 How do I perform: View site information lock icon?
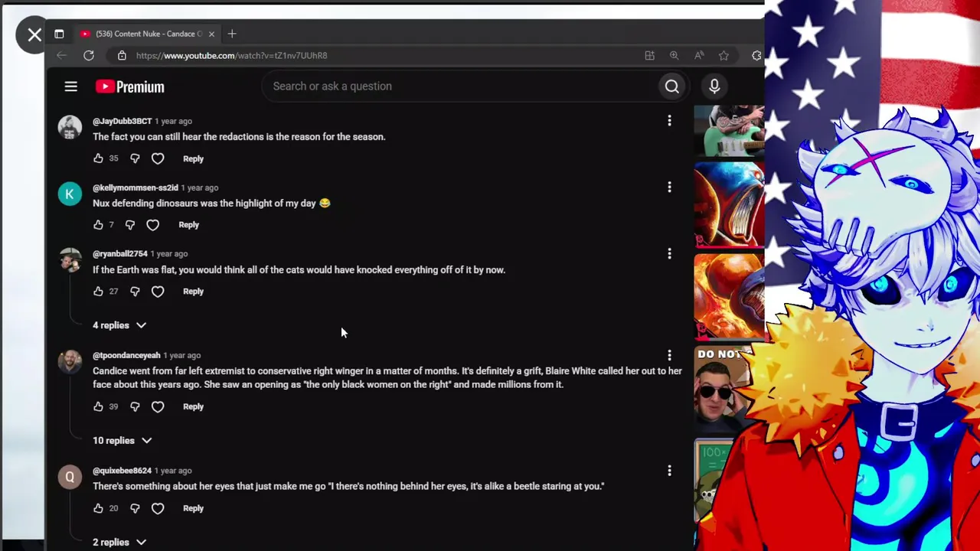(122, 55)
